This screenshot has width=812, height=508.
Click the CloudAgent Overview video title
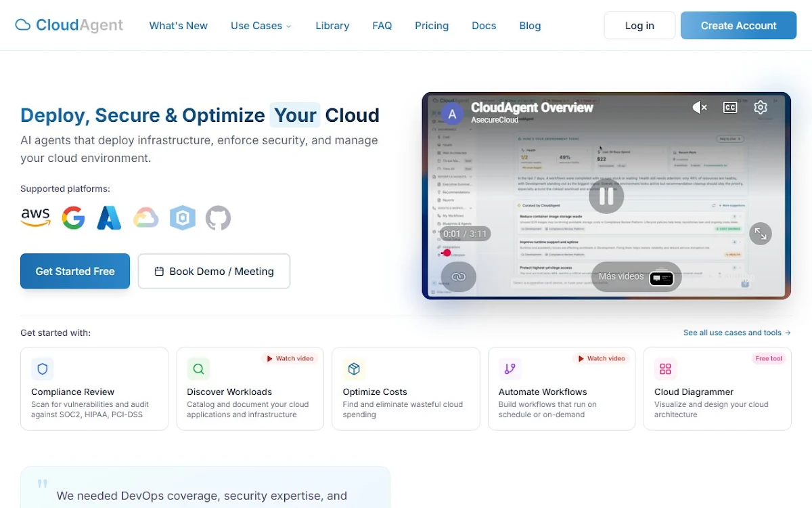532,107
